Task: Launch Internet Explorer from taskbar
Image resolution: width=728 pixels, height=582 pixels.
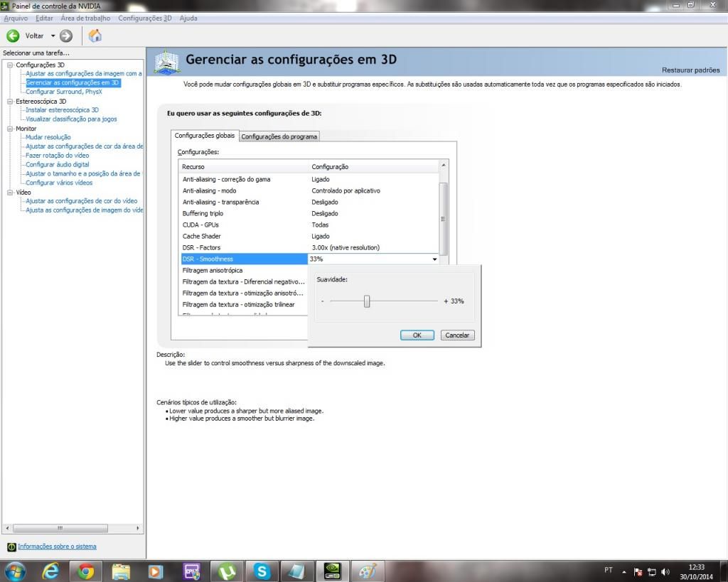Action: tap(51, 571)
